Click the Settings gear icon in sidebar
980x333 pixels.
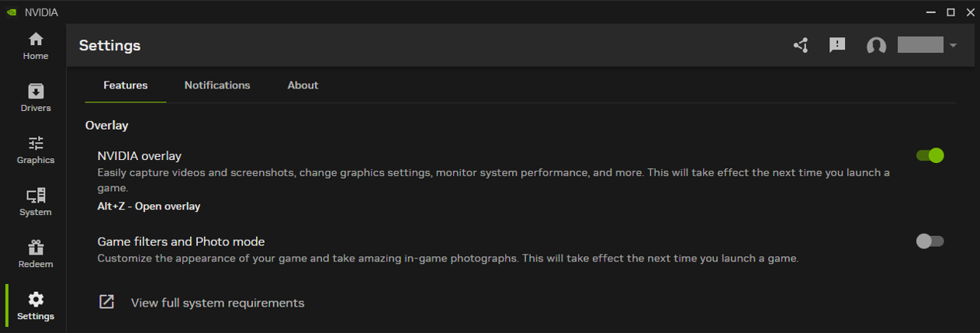coord(36,300)
